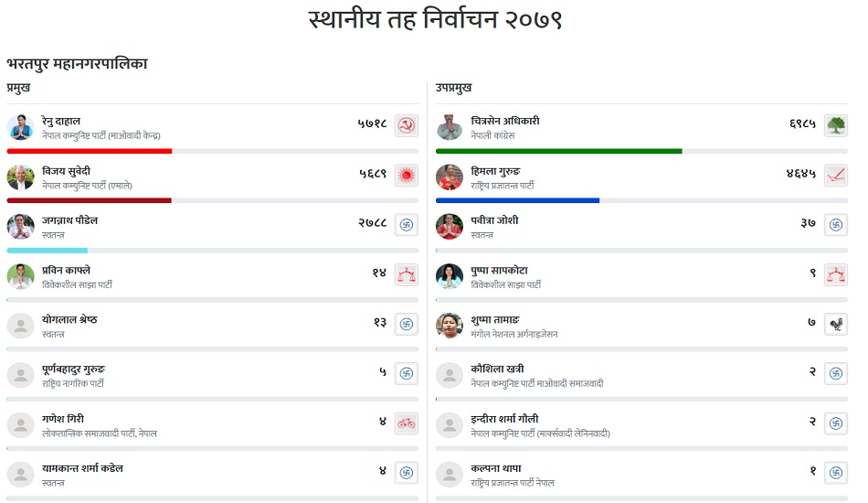Click the प्रमुख section heading
Image resolution: width=868 pixels, height=503 pixels.
click(x=19, y=88)
